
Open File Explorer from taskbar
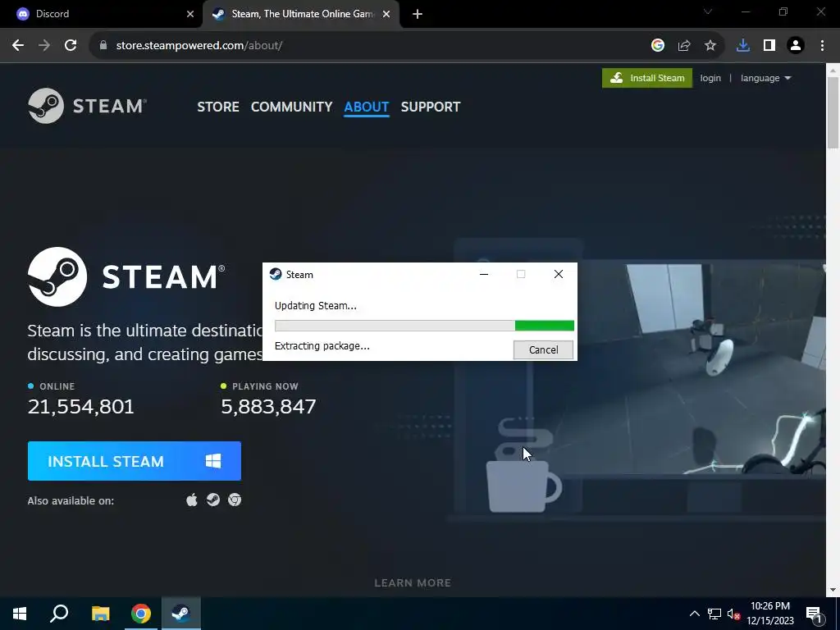pyautogui.click(x=100, y=614)
